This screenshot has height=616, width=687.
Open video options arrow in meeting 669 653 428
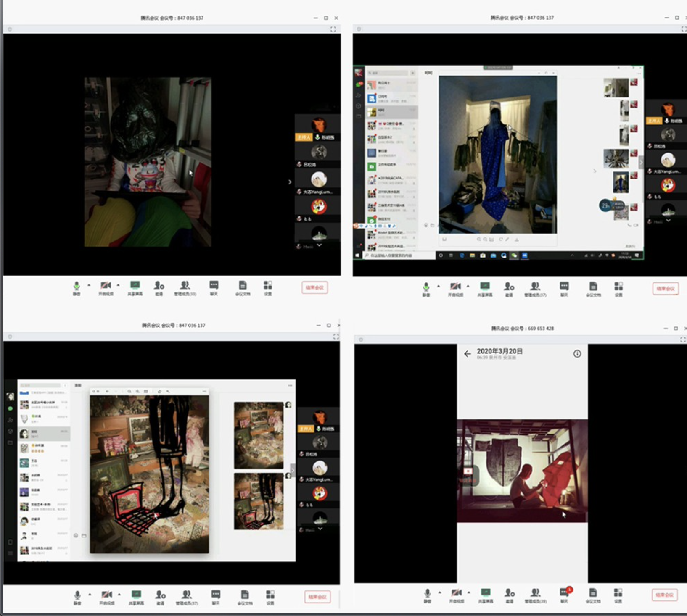click(x=469, y=592)
